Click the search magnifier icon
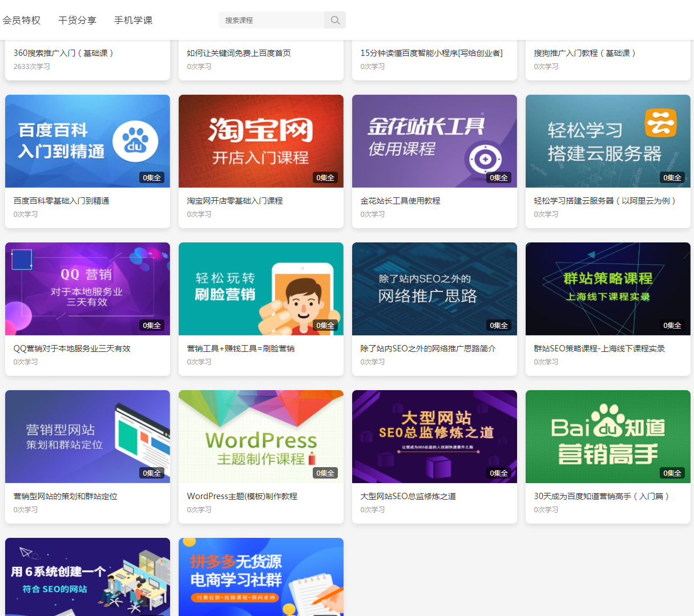This screenshot has height=616, width=694. [x=335, y=20]
